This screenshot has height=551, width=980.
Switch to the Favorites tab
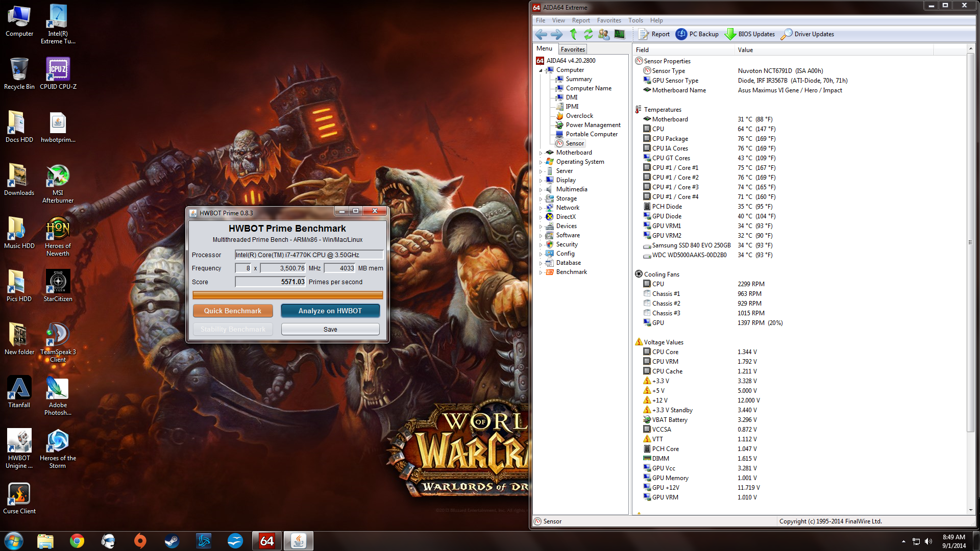point(573,49)
